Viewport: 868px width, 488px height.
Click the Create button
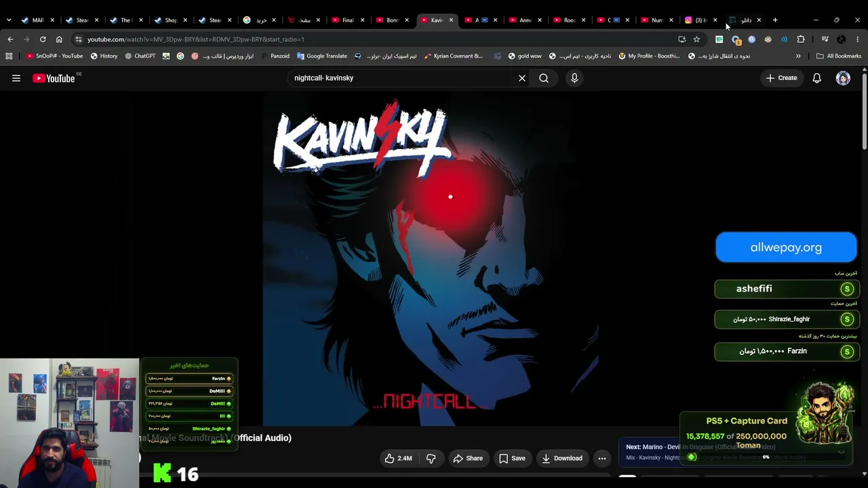(781, 78)
